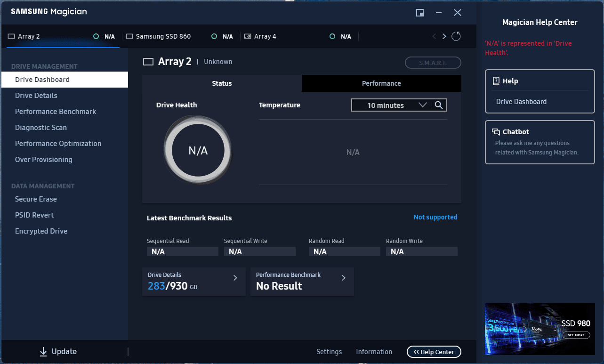
Task: Click the SSD 980 advertisement banner
Action: [540, 329]
